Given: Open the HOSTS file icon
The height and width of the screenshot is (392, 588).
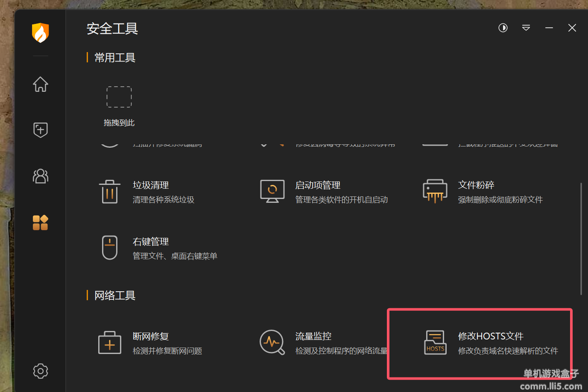Looking at the screenshot, I should coord(435,342).
